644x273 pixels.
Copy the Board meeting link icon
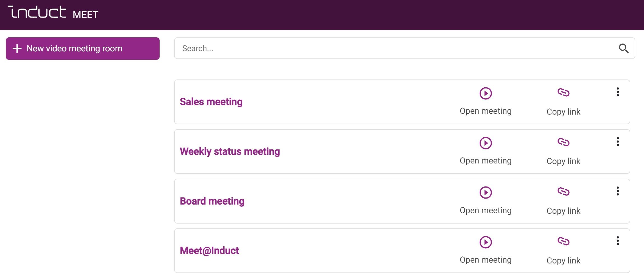tap(563, 192)
